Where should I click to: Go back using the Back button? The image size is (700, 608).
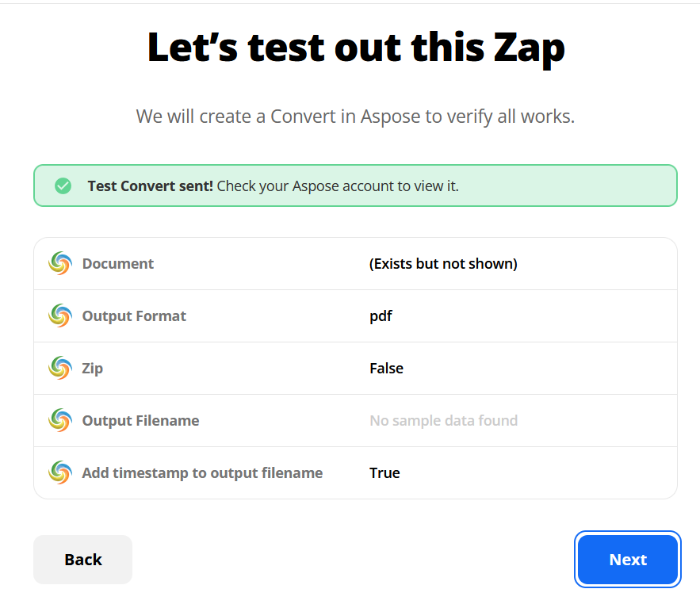[x=82, y=560]
